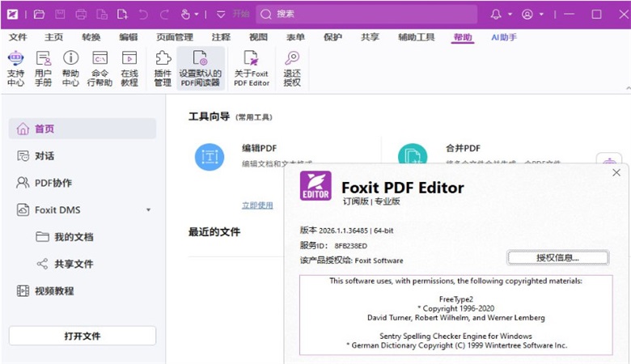
Task: Expand the Foxit DMS tree arrow
Action: tap(149, 210)
